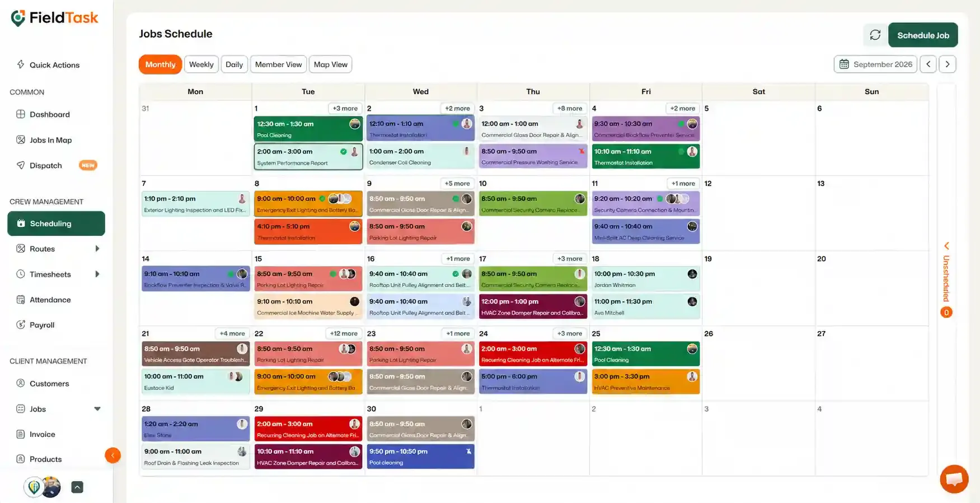Click the user profile avatar
Screen dimensions: 980x503
point(50,487)
